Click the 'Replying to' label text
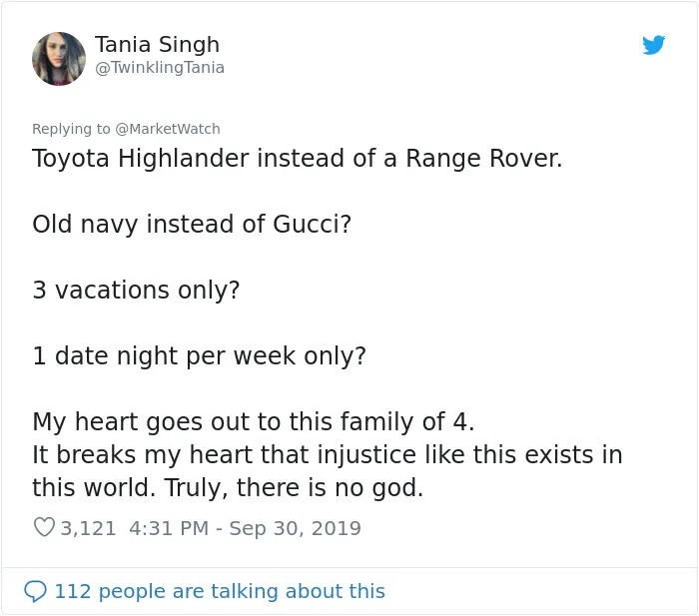Viewport: 699px width, 616px height. 71,129
